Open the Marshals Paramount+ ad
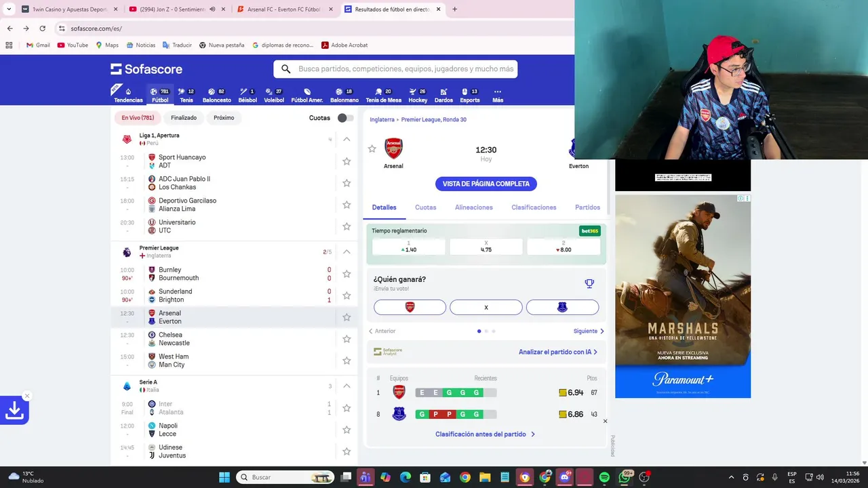The height and width of the screenshot is (488, 868). point(683,296)
